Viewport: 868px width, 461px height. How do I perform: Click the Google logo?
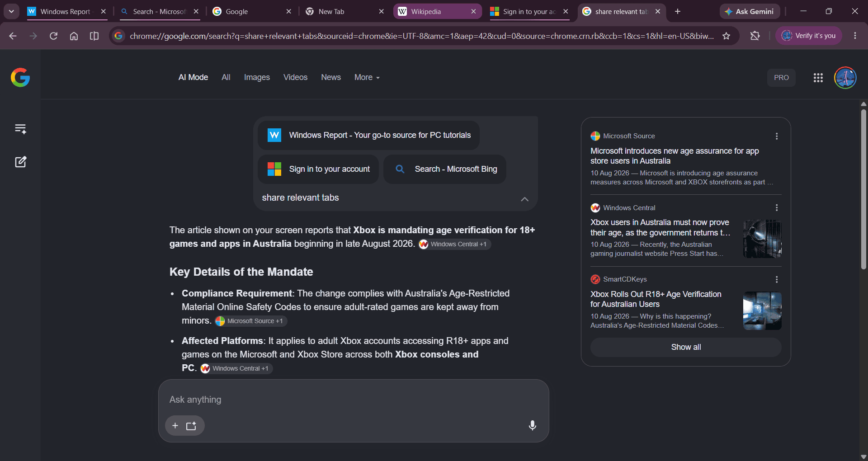coord(20,77)
